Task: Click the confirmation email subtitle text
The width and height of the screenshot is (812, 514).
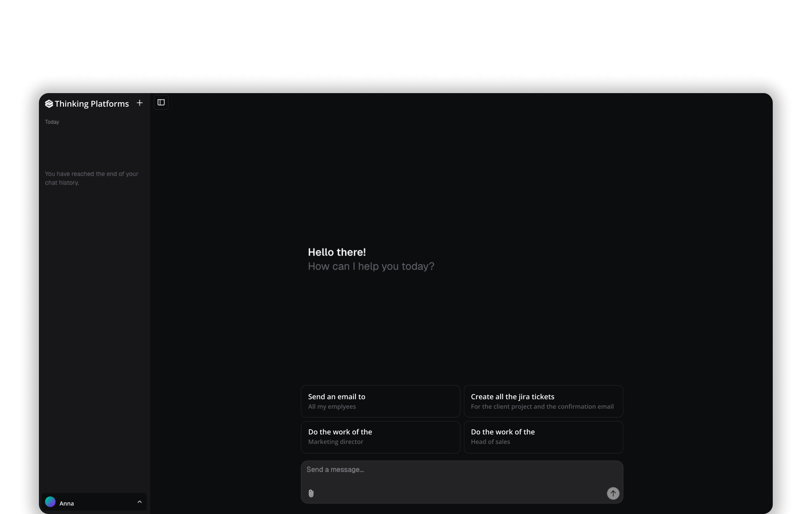Action: (542, 407)
